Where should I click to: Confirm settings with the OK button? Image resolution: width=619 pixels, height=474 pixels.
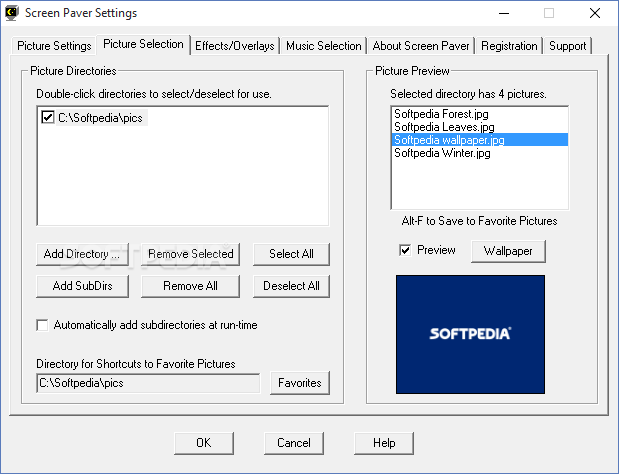[204, 443]
